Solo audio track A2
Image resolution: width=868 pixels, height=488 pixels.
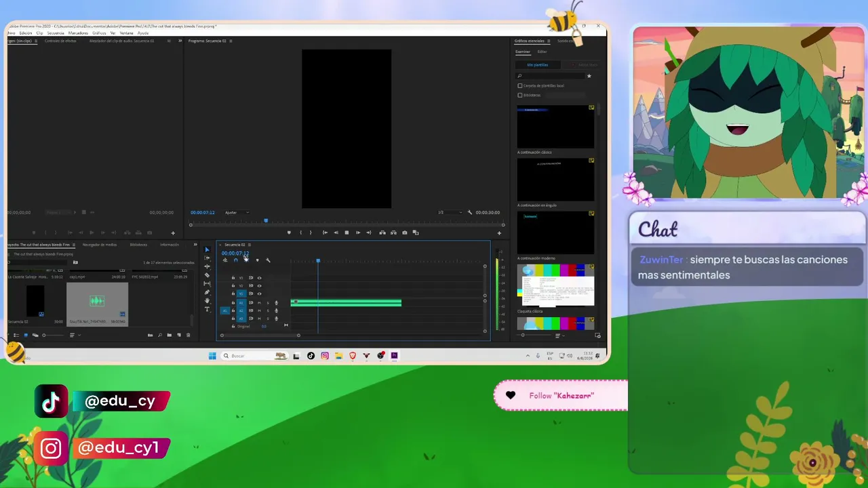point(267,310)
